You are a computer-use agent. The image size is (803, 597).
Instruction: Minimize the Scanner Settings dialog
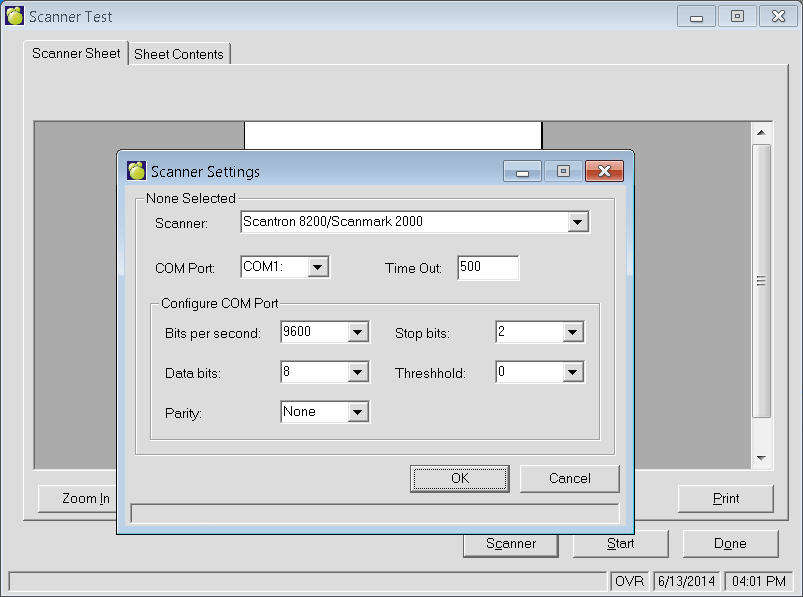[522, 171]
